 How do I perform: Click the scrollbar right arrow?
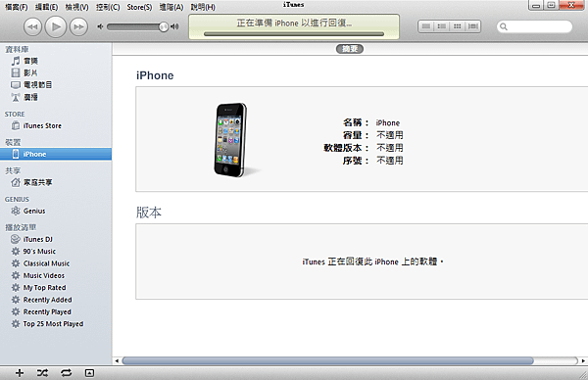click(583, 360)
